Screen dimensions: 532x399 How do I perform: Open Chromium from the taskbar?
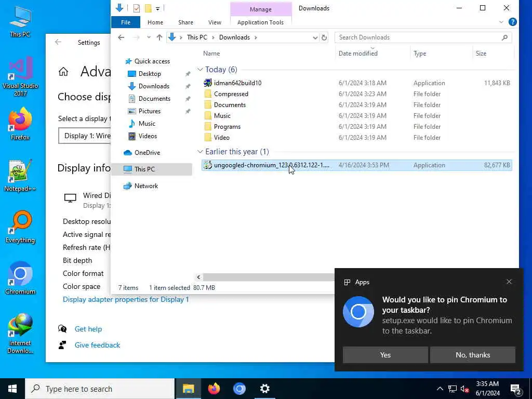[x=239, y=389]
